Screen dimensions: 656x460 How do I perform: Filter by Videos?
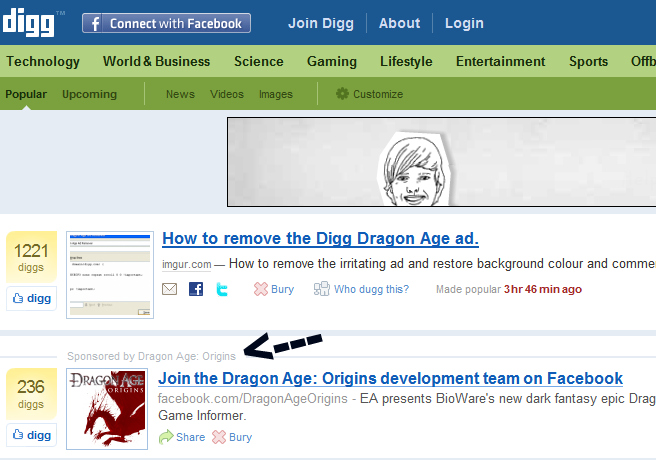tap(227, 94)
